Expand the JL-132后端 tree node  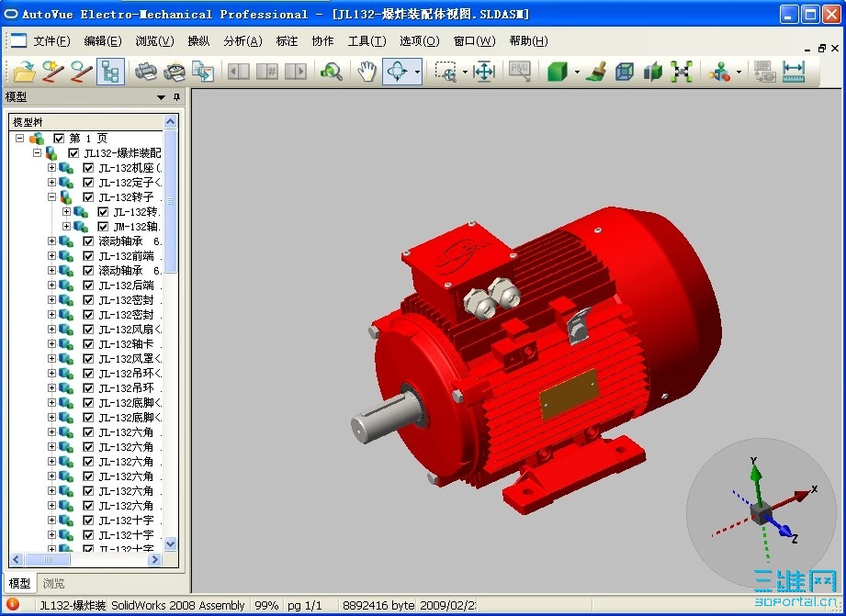click(51, 285)
